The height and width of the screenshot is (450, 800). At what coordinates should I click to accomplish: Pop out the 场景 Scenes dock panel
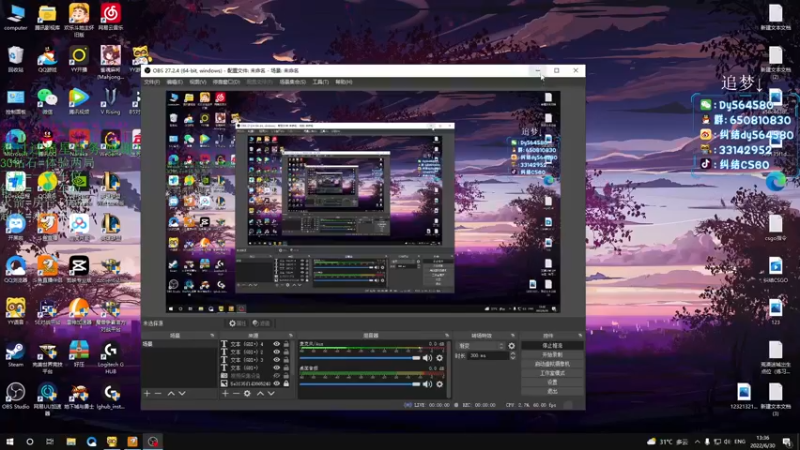click(213, 335)
